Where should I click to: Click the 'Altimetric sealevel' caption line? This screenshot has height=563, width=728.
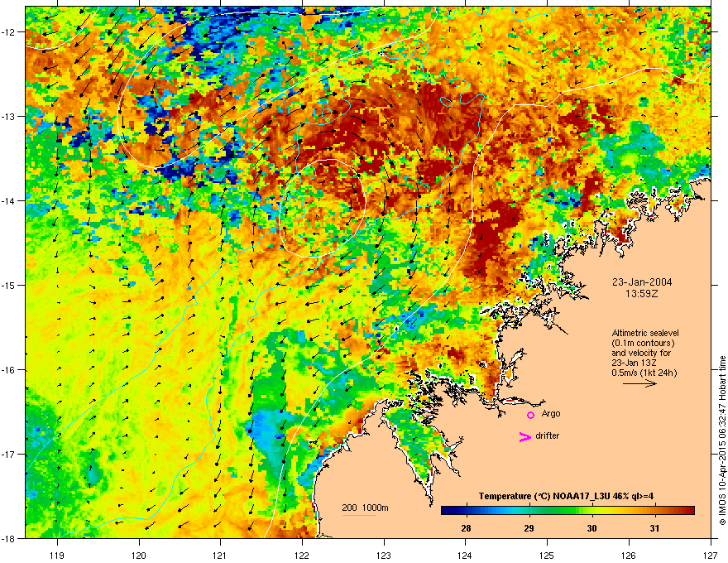click(x=645, y=333)
